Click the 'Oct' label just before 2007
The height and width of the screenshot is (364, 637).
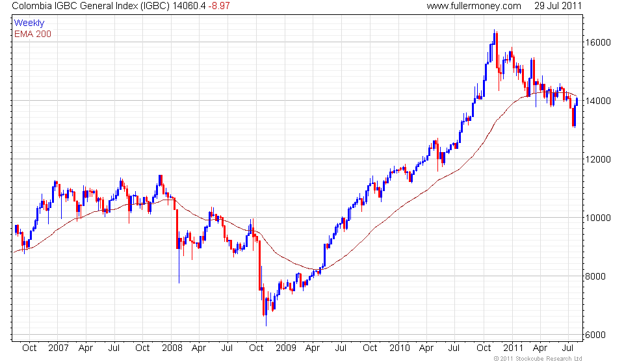[29, 348]
